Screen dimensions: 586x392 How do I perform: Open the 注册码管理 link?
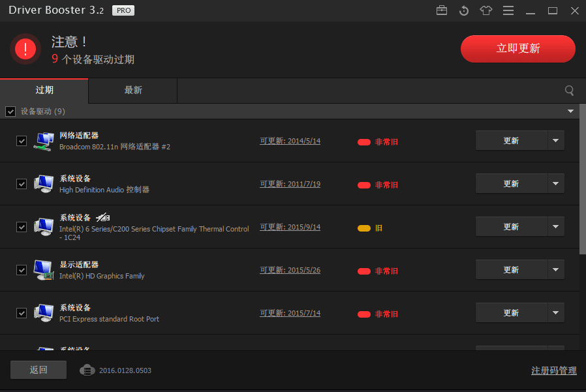[x=554, y=370]
